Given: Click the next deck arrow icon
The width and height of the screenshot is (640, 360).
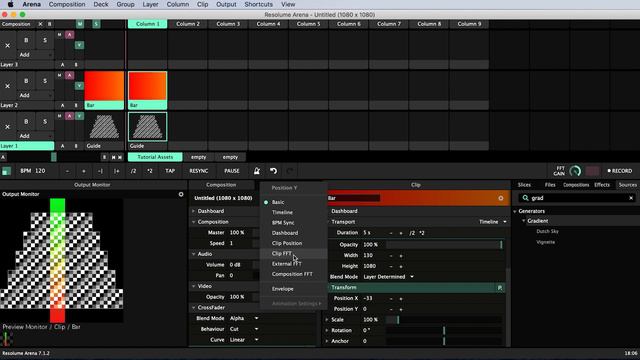Looking at the screenshot, I should pyautogui.click(x=120, y=157).
